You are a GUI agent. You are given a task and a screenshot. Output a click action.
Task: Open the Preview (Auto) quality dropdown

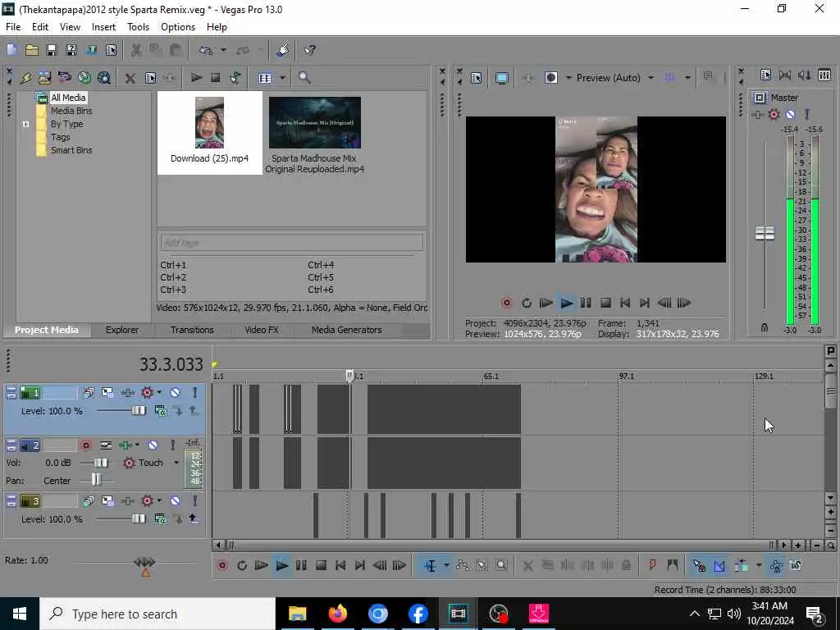tap(651, 78)
